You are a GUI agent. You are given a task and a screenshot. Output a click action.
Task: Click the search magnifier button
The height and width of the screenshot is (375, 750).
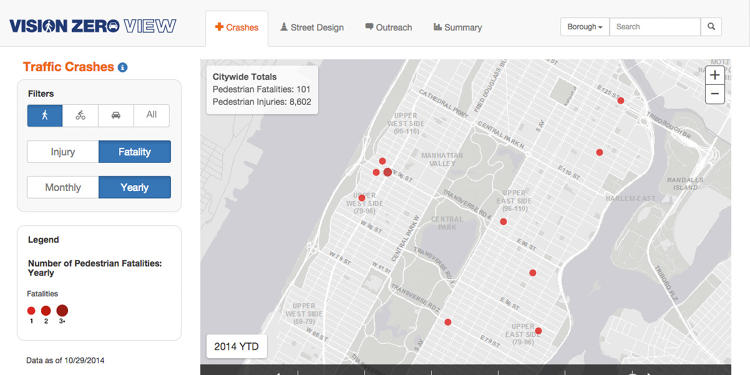click(711, 27)
